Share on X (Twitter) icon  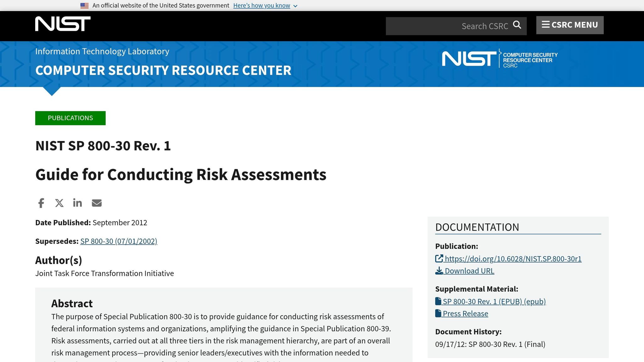59,203
